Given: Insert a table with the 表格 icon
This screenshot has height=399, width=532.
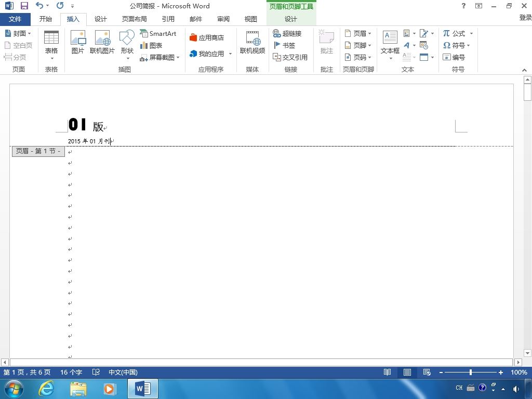Looking at the screenshot, I should click(x=51, y=46).
